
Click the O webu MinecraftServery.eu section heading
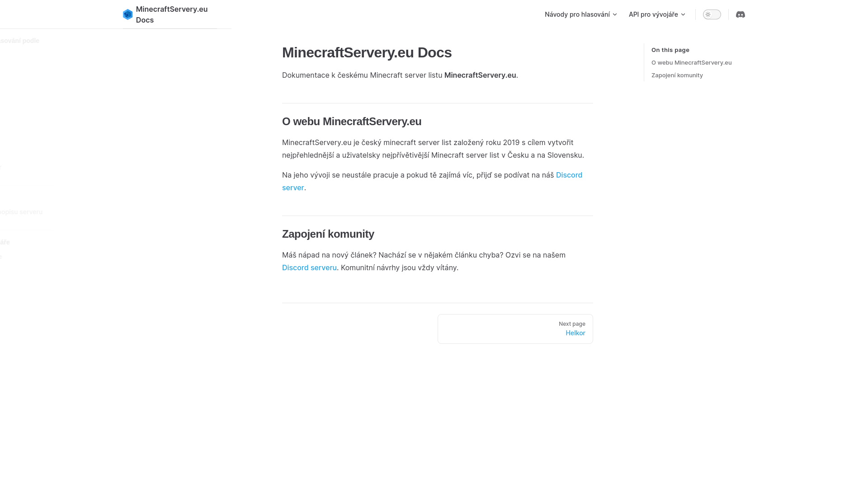(352, 122)
